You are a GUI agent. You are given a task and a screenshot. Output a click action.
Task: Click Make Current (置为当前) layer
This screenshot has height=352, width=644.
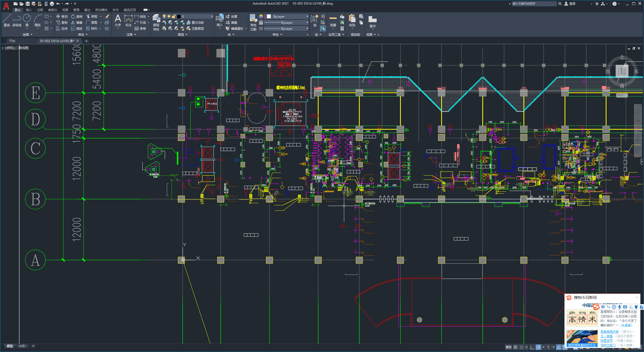click(195, 22)
